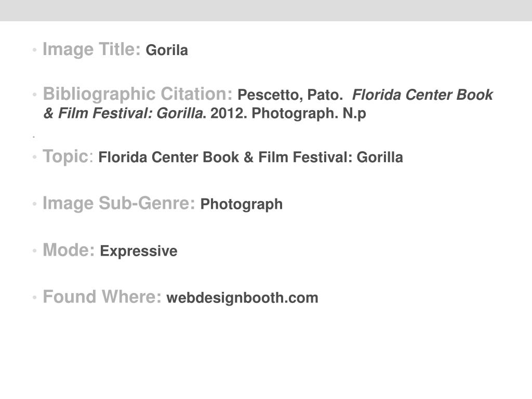The image size is (532, 399).
Task: Click the gray header bar at top
Action: click(x=266, y=10)
